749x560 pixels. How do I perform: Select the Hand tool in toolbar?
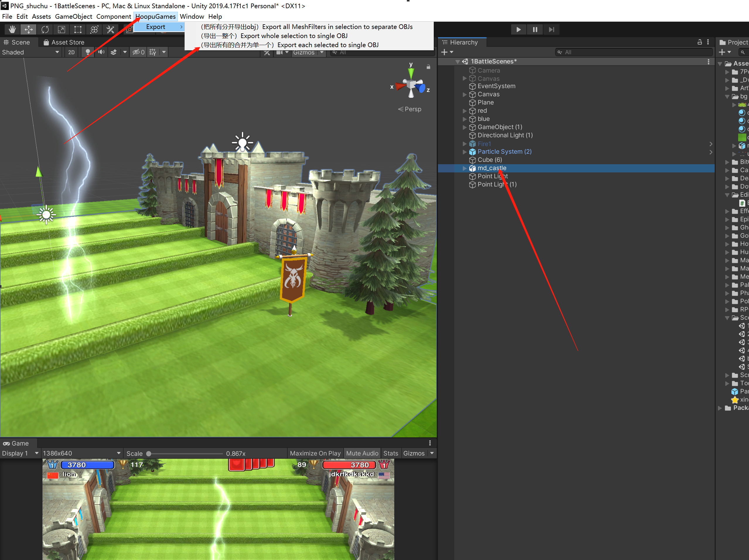click(x=12, y=30)
